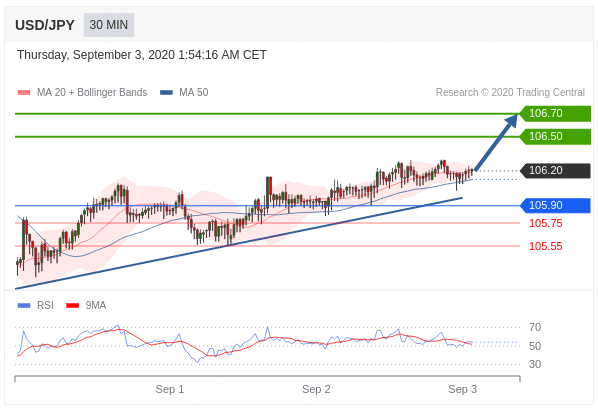Click the RSI 30 axis value
Viewport: 598px width, 410px height.
[535, 364]
